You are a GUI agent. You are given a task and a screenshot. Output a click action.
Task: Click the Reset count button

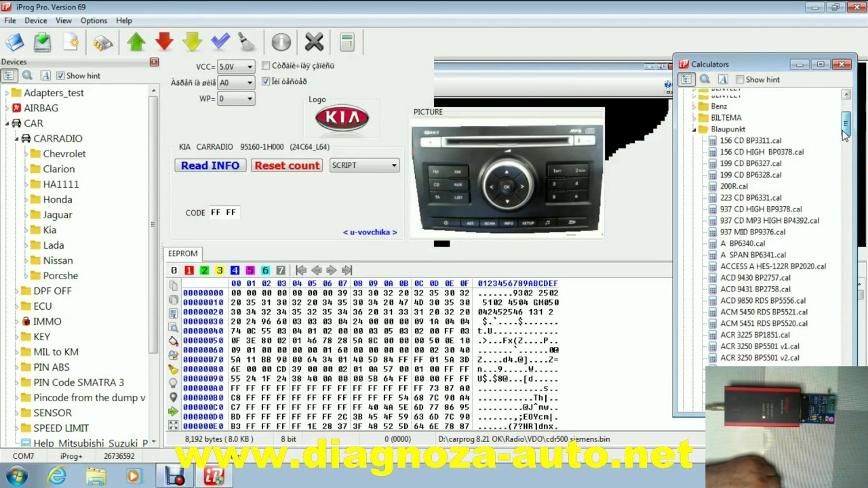(x=287, y=165)
